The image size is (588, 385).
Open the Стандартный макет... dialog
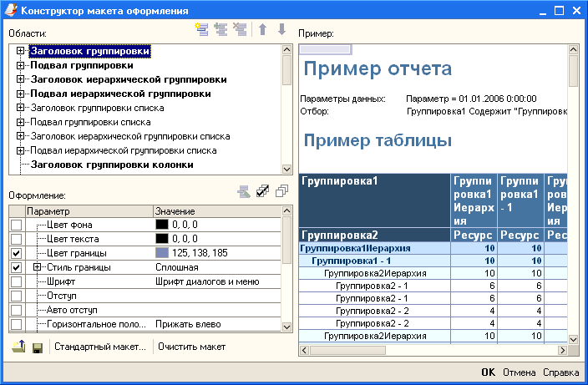100,347
